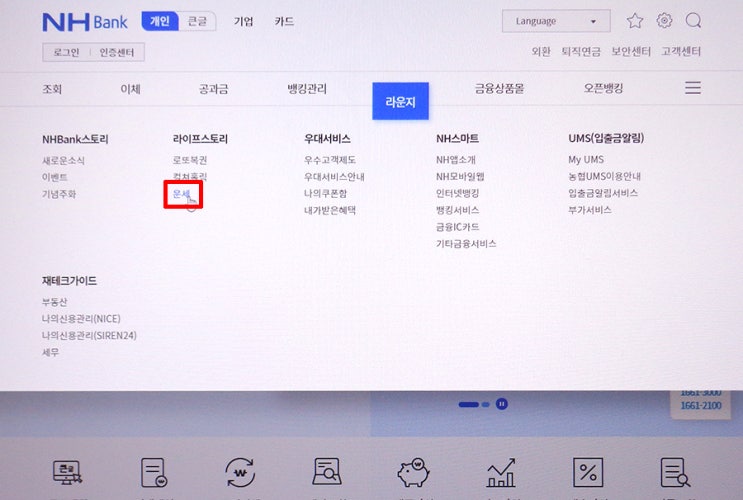Click the won transfer arrows shortcut icon
Image resolution: width=743 pixels, height=500 pixels.
click(x=240, y=473)
